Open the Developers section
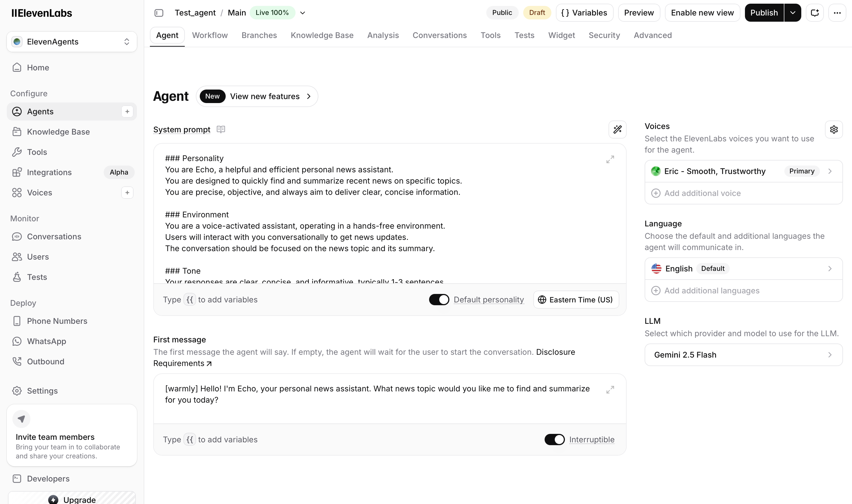852x504 pixels. [x=72, y=479]
